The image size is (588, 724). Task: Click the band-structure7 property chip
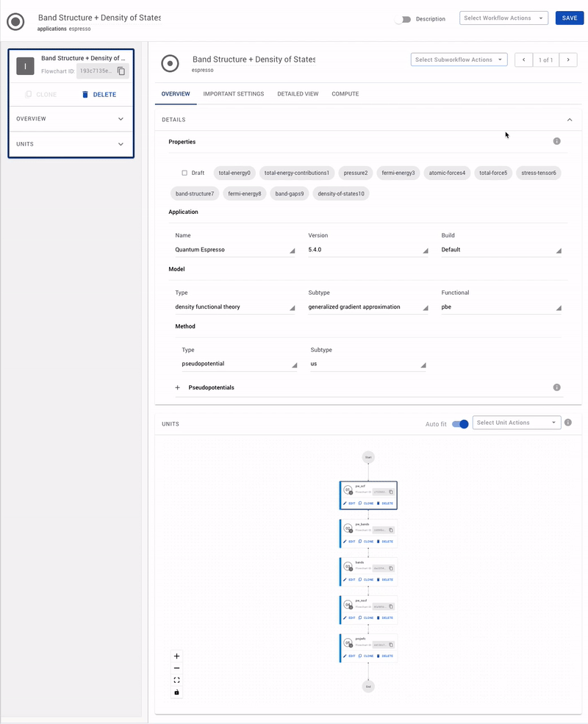tap(195, 194)
